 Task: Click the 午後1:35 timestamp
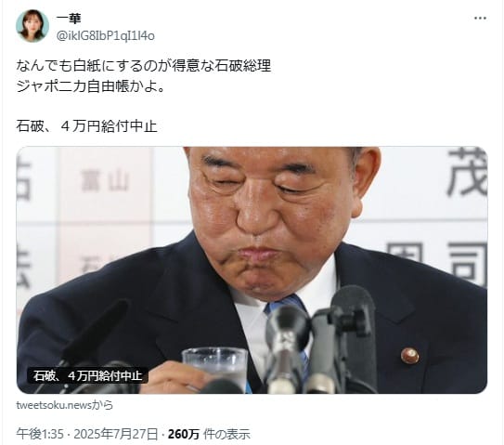coord(40,435)
